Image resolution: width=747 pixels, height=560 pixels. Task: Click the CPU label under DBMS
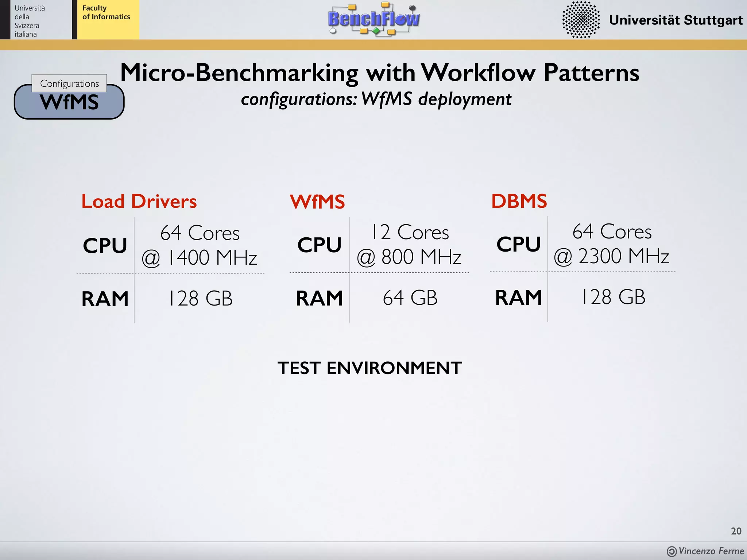(518, 244)
